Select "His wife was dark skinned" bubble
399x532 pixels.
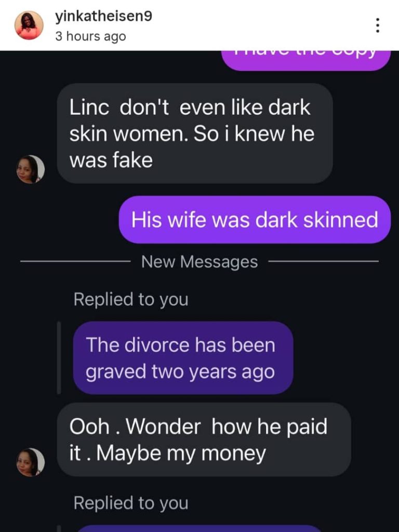(255, 220)
